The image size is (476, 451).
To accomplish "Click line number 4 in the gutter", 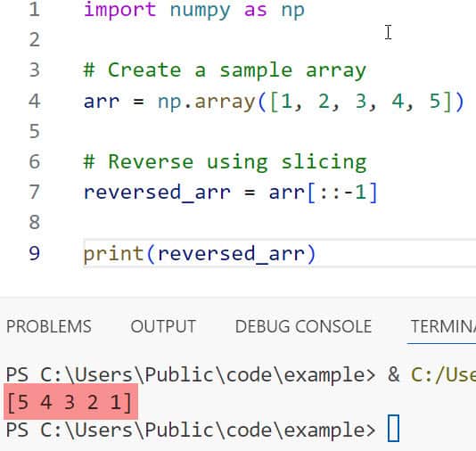I will coord(34,101).
